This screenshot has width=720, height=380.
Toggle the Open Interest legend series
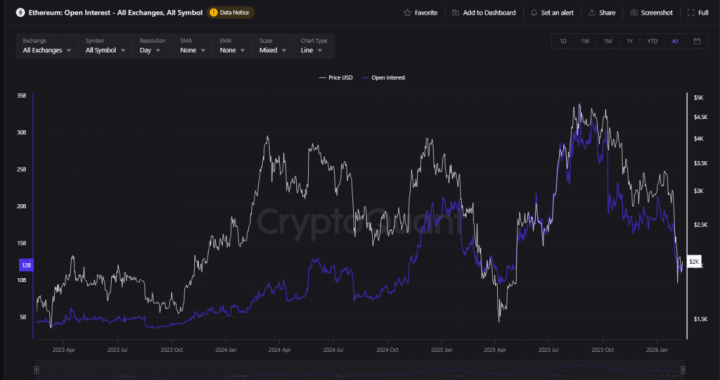(384, 78)
